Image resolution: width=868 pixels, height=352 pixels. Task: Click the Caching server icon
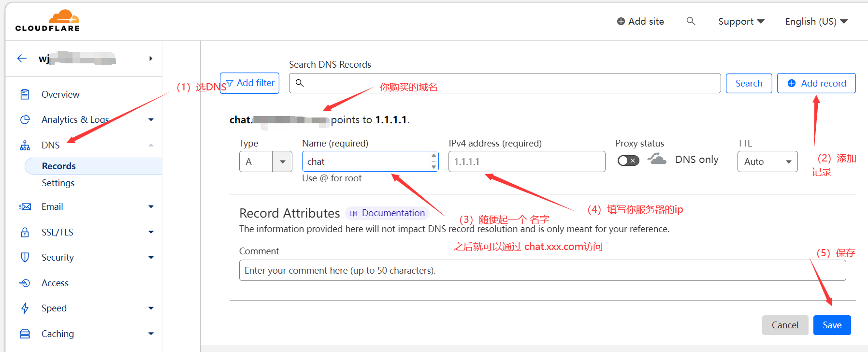(25, 334)
